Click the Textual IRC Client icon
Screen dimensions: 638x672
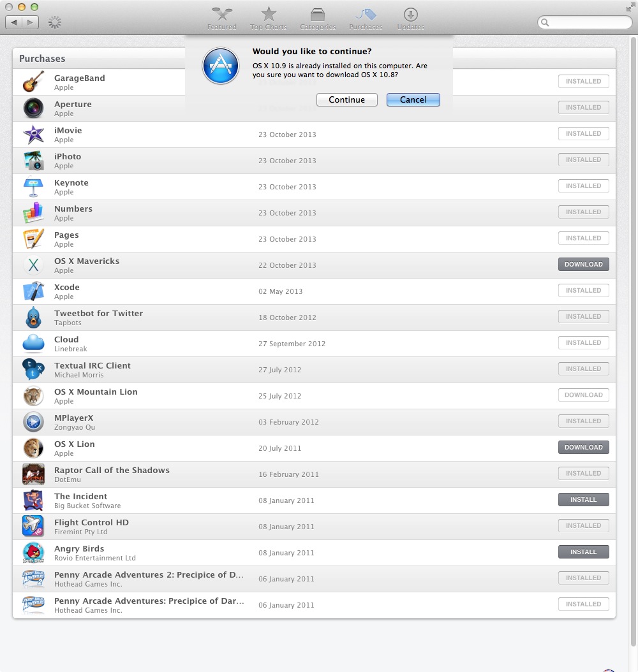33,369
